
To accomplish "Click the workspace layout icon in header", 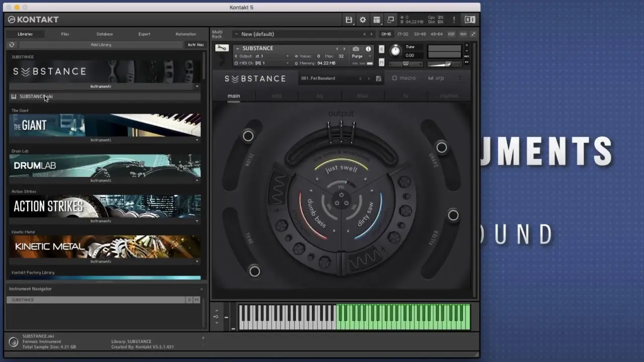I will coord(376,20).
